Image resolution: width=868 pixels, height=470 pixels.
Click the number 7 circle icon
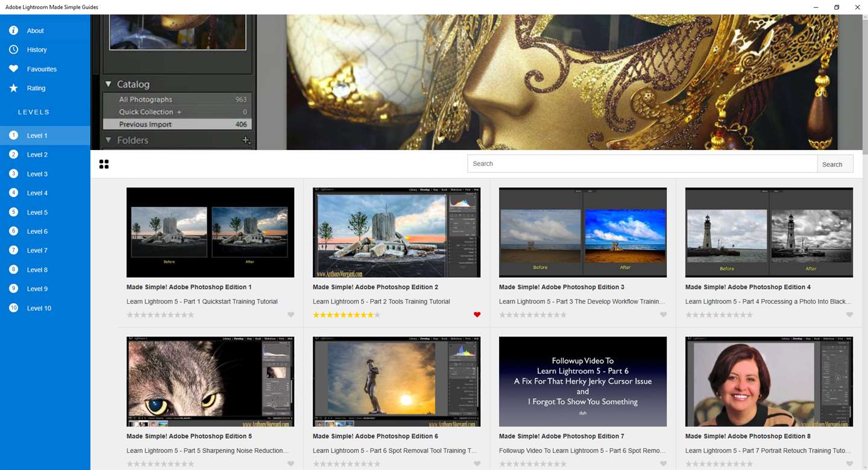[x=13, y=250]
